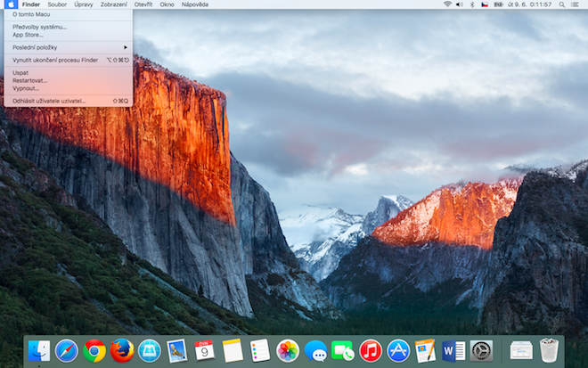Open the Zobrazení menu in menu bar
The width and height of the screenshot is (588, 368).
pyautogui.click(x=112, y=4)
